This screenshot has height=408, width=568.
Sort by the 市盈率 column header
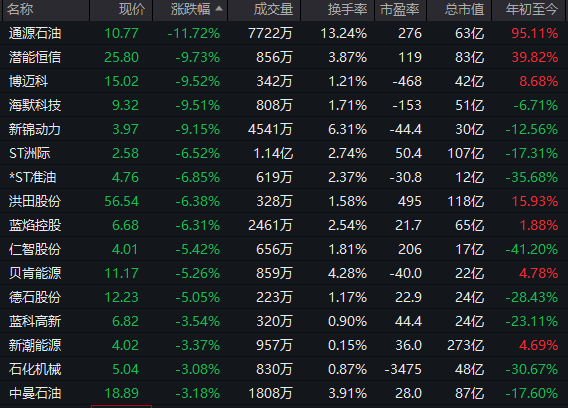[x=400, y=9]
